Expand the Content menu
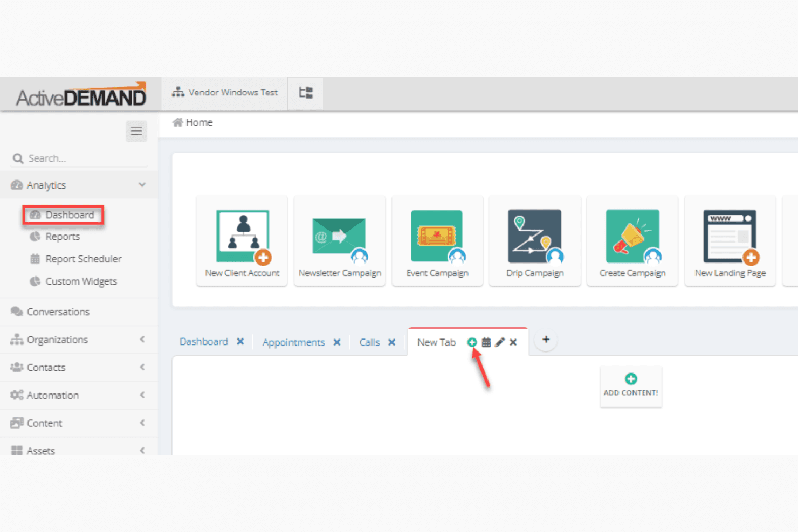Image resolution: width=798 pixels, height=532 pixels. pos(79,423)
